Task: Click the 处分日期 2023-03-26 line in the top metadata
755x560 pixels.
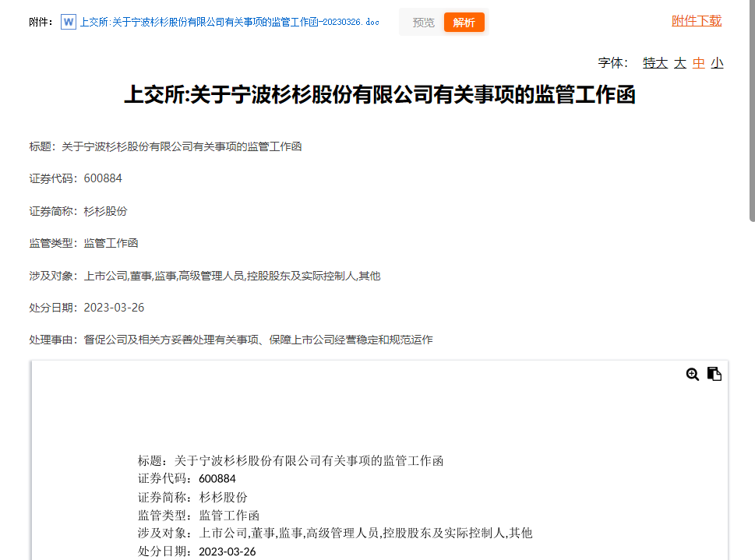Action: coord(86,308)
